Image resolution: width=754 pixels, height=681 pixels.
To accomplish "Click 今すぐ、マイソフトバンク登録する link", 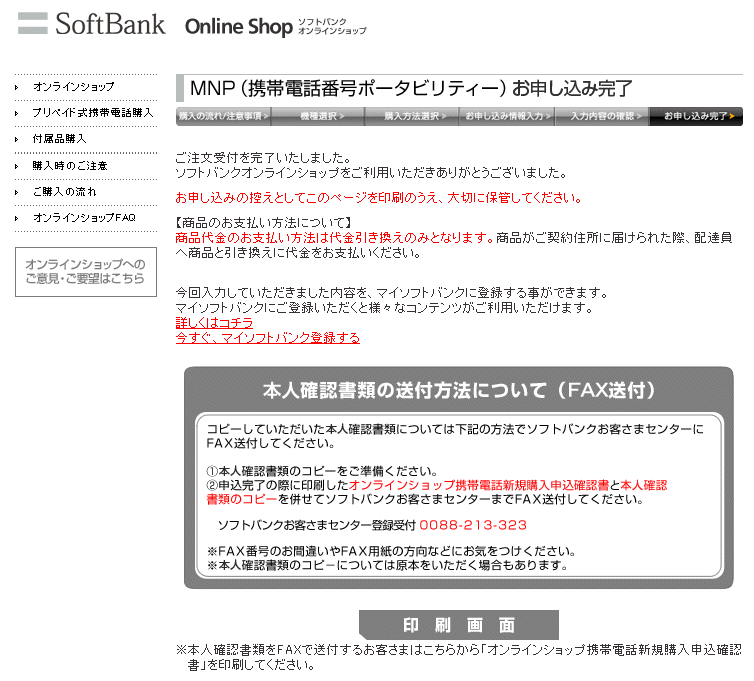I will [268, 338].
